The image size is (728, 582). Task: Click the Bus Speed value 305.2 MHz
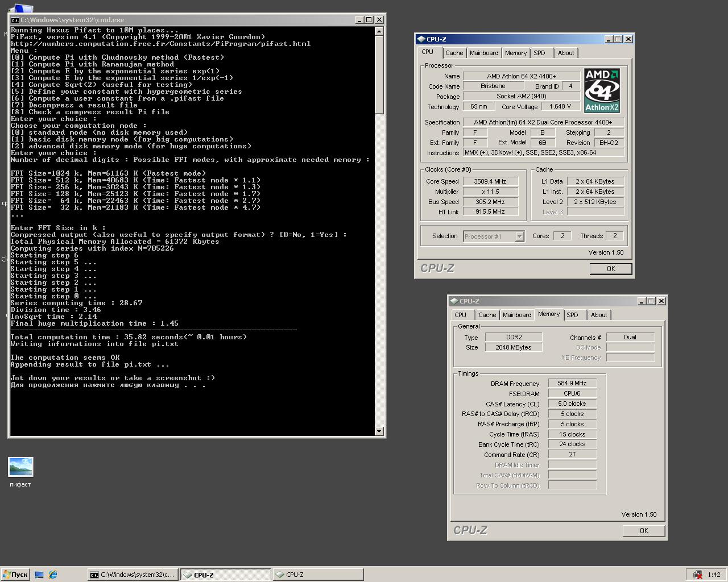[490, 202]
